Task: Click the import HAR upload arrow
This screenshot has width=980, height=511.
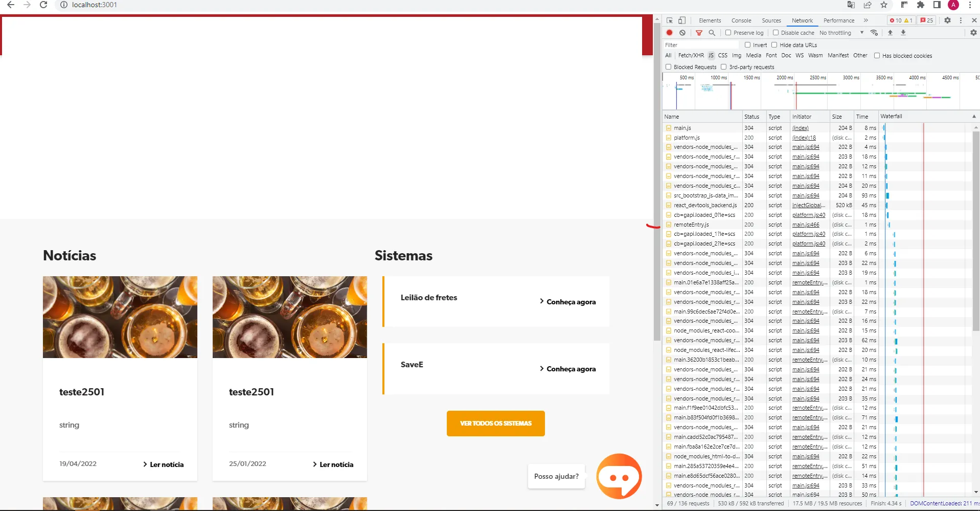Action: point(890,33)
